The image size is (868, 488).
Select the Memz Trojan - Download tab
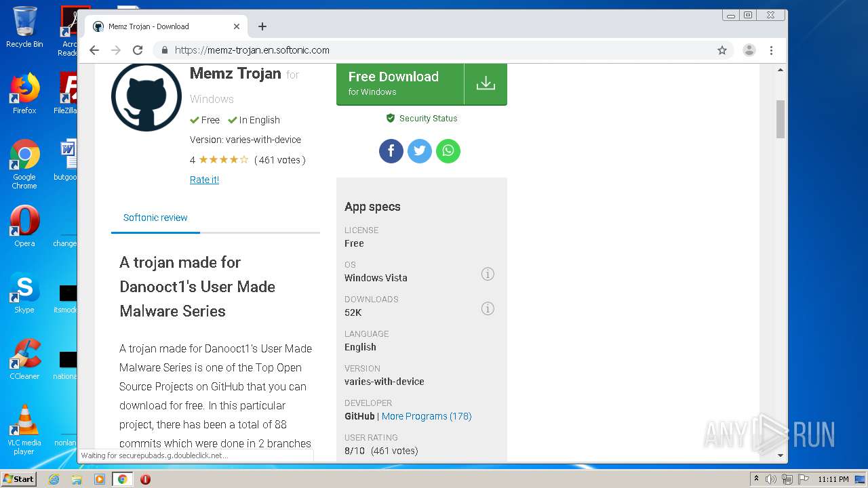click(x=166, y=26)
